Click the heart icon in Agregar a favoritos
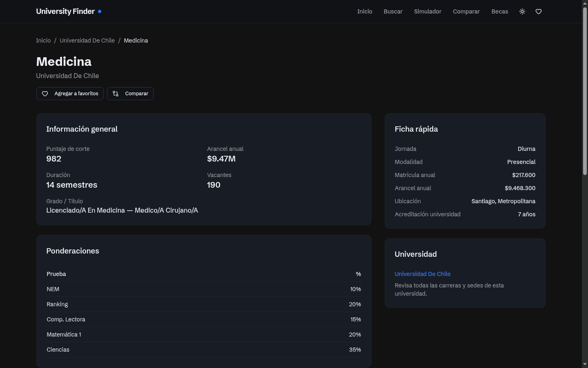 tap(45, 94)
